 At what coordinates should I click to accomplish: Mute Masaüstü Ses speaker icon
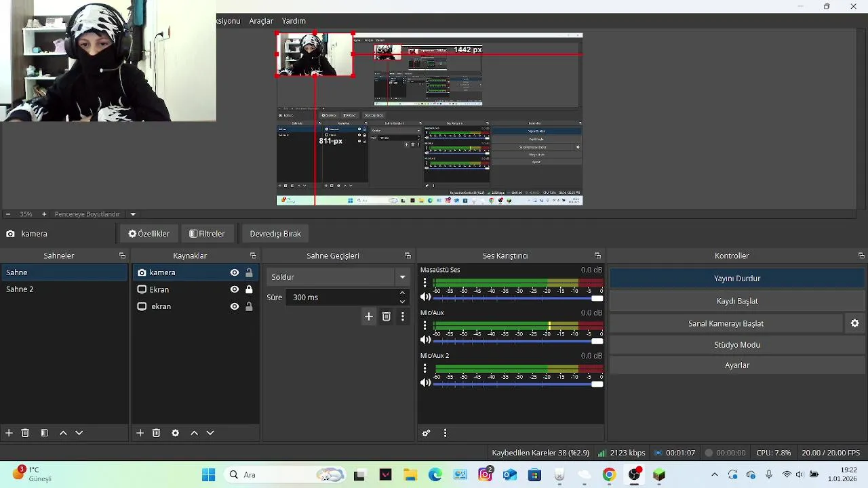(x=425, y=297)
